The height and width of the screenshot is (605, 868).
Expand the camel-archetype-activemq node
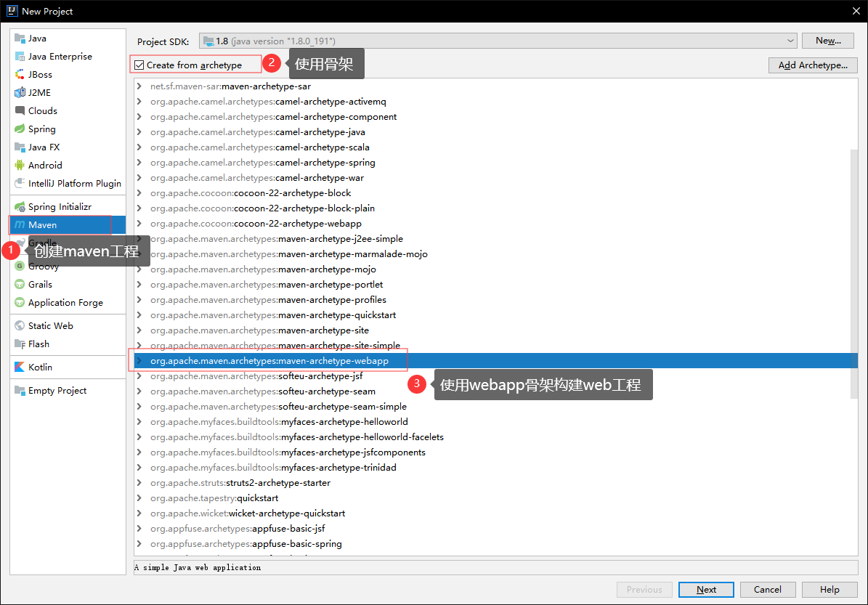[139, 101]
